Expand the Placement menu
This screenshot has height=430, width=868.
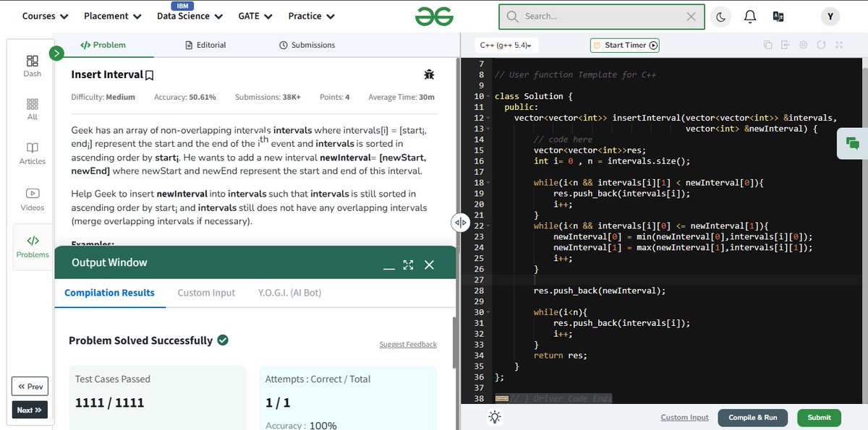tap(113, 16)
